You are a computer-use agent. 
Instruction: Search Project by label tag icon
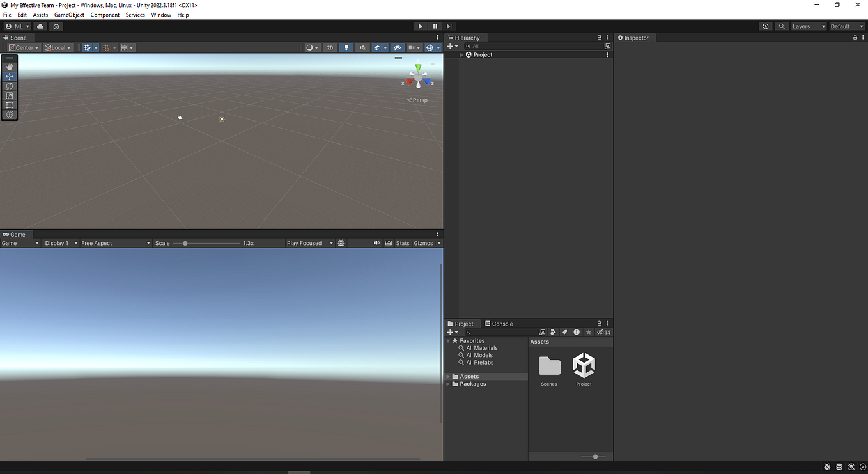point(564,332)
